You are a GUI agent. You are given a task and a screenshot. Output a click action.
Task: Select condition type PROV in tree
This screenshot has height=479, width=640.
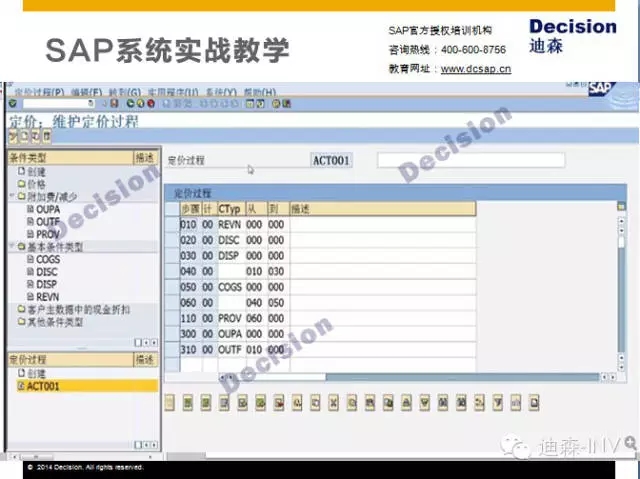(44, 234)
